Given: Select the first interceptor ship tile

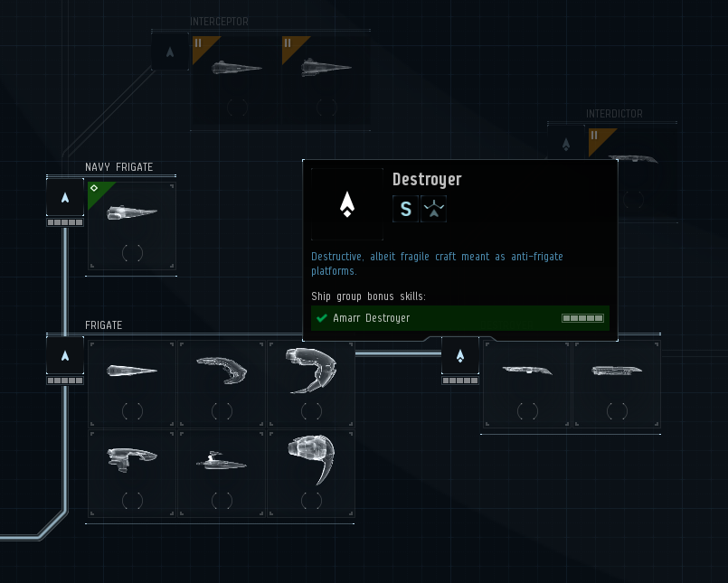Looking at the screenshot, I should click(237, 80).
